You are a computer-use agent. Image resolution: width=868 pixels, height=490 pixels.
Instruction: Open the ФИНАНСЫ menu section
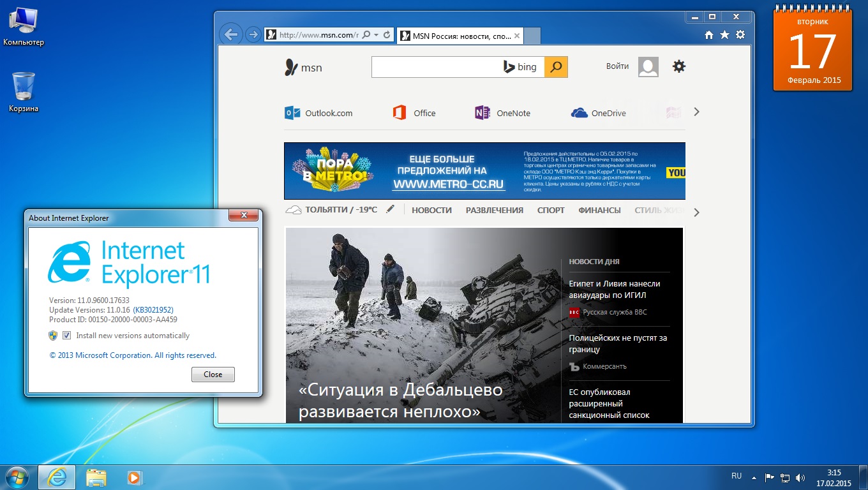599,210
